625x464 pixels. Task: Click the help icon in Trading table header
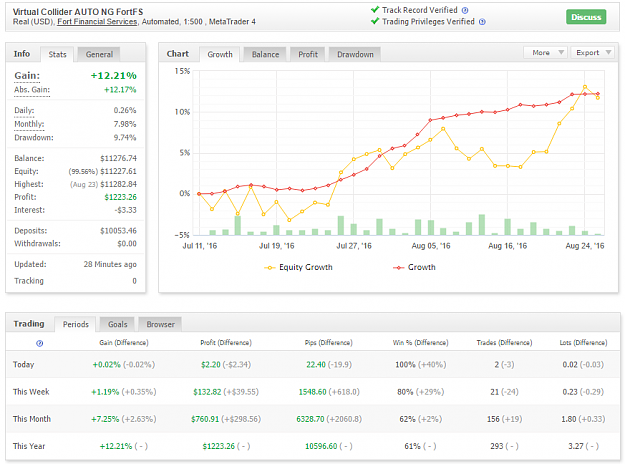click(39, 343)
